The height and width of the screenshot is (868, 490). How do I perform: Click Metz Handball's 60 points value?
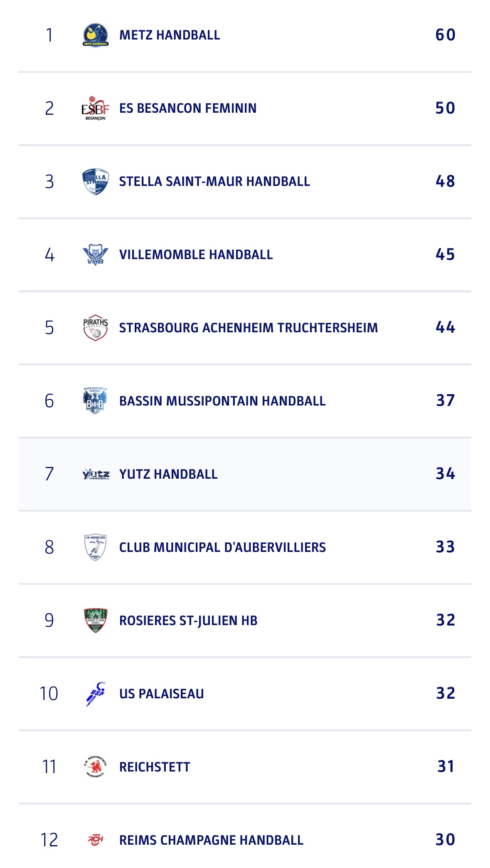445,35
